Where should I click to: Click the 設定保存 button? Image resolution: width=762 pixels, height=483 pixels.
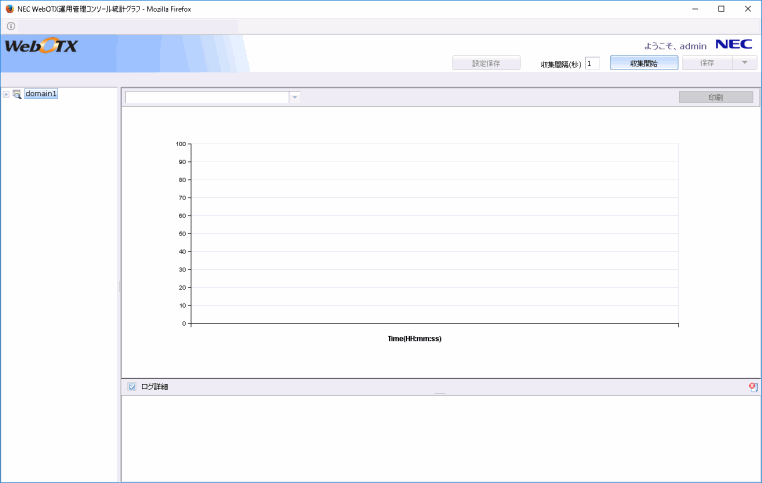click(x=485, y=63)
